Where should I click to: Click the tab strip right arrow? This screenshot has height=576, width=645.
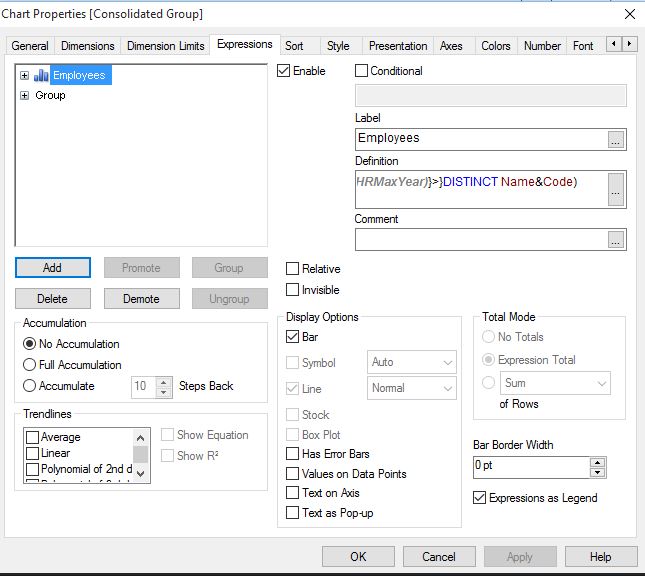pos(629,44)
